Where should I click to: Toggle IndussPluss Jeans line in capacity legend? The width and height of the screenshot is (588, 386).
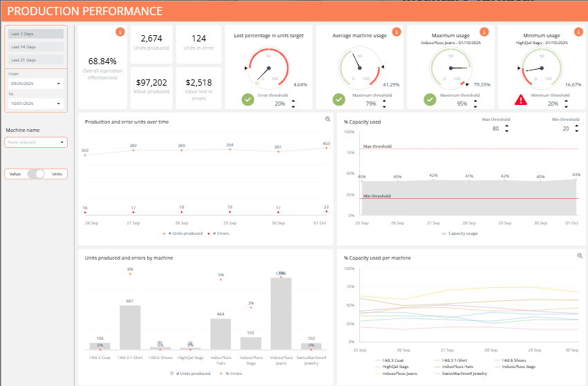pyautogui.click(x=397, y=373)
